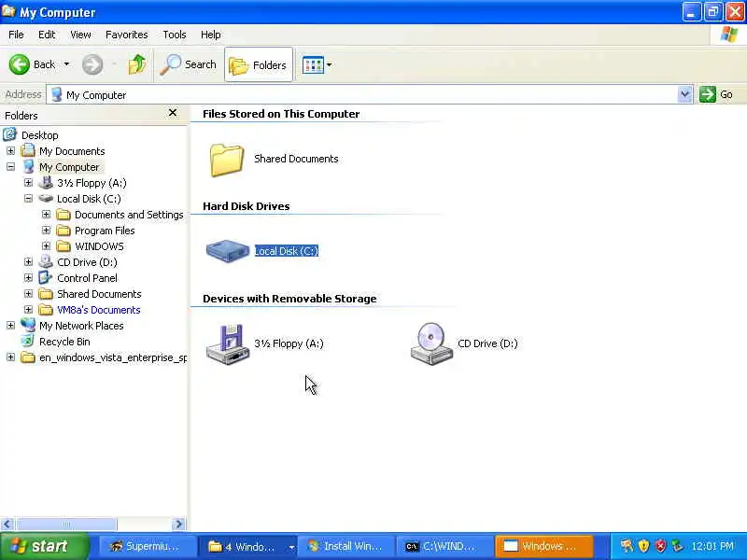Click the Start button
This screenshot has height=560, width=747.
[44, 546]
